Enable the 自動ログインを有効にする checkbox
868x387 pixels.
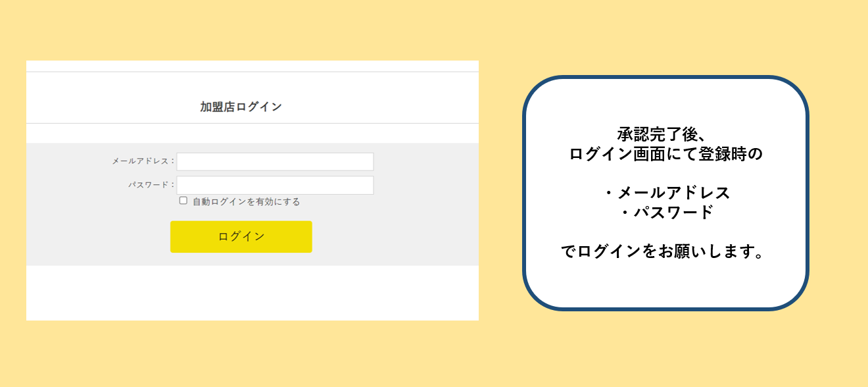pyautogui.click(x=183, y=201)
